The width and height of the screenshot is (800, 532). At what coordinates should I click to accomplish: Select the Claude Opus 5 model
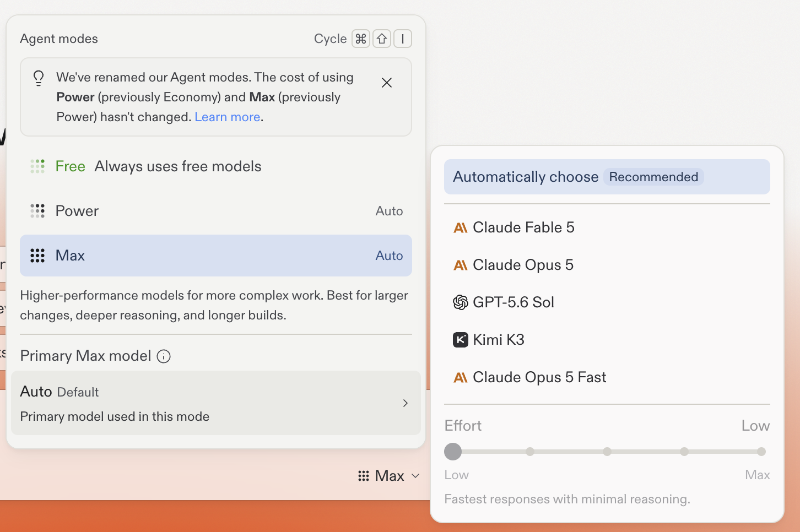tap(607, 265)
